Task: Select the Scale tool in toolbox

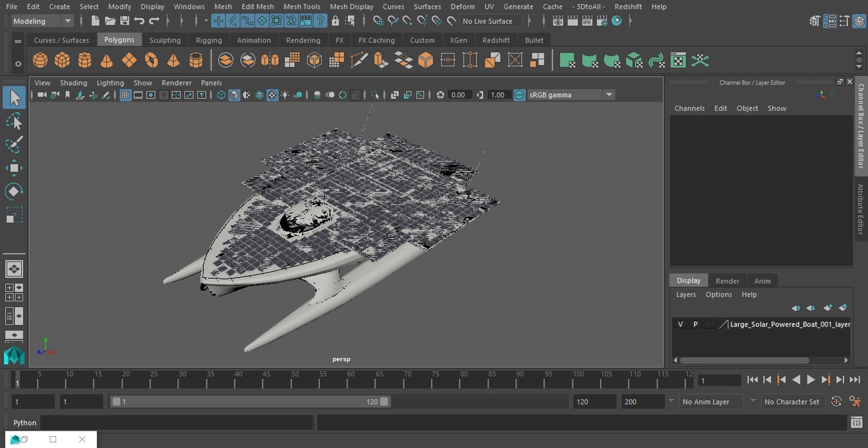Action: pyautogui.click(x=14, y=215)
